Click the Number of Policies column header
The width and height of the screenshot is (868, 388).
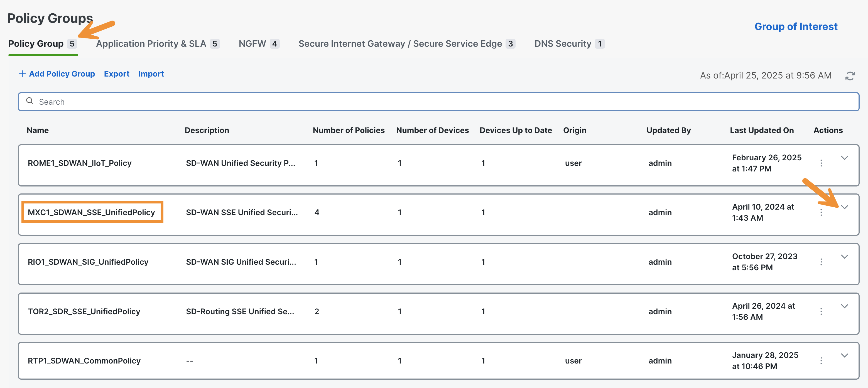point(349,130)
